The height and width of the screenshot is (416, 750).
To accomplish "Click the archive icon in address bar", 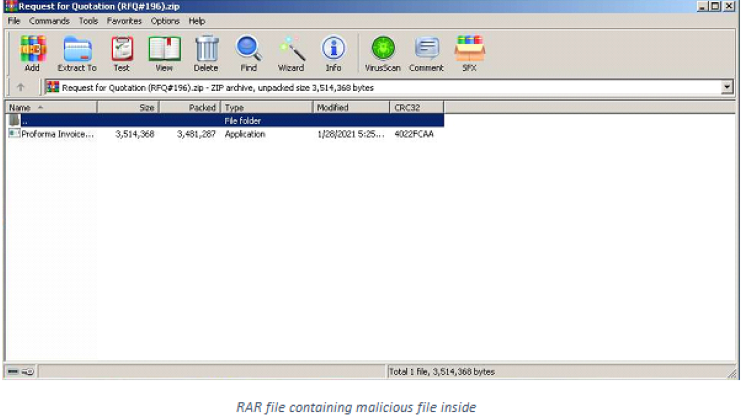I will click(53, 88).
